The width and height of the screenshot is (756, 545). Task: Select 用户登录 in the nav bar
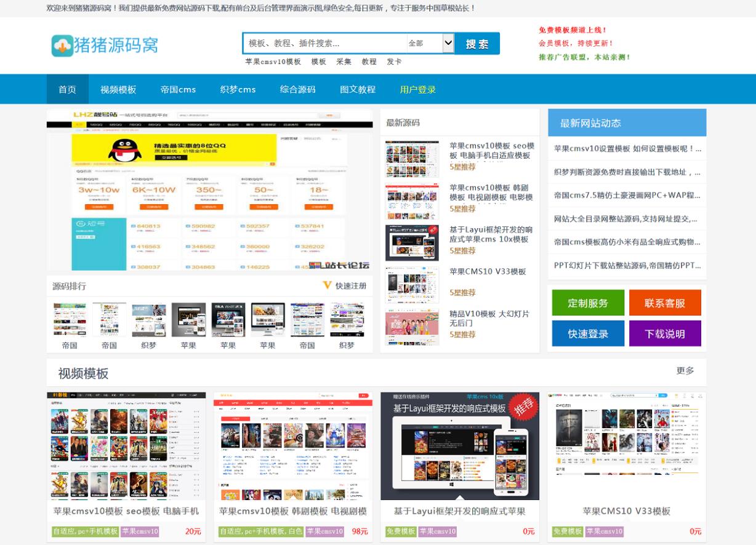coord(417,89)
